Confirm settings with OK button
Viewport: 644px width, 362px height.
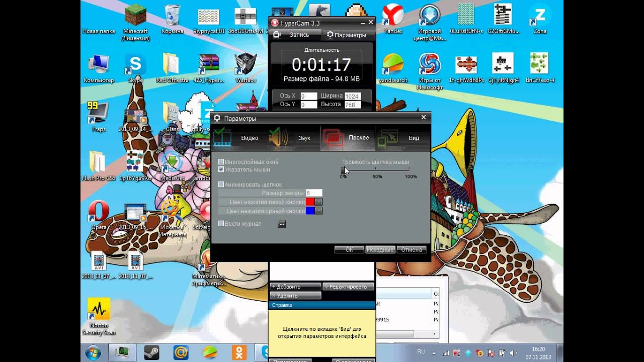(x=349, y=250)
